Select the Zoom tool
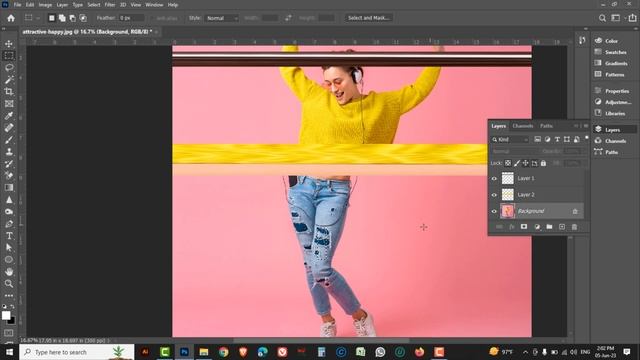This screenshot has height=360, width=640. click(x=9, y=283)
